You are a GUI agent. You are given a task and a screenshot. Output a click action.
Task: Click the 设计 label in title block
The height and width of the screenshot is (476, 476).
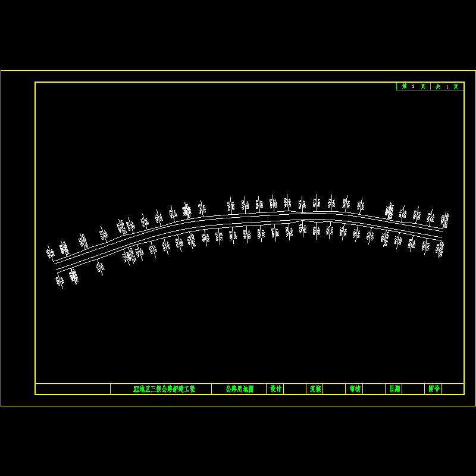tap(275, 389)
